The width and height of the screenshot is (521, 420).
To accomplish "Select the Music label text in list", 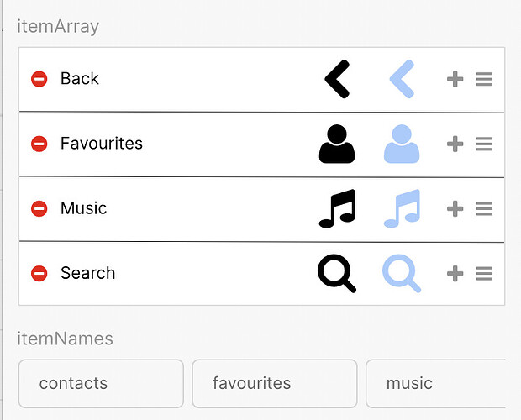I will coord(84,208).
